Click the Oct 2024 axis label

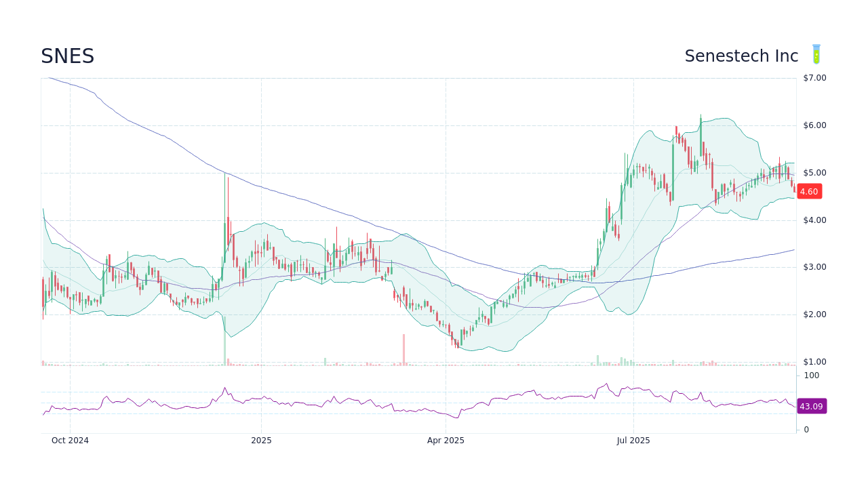click(x=70, y=440)
